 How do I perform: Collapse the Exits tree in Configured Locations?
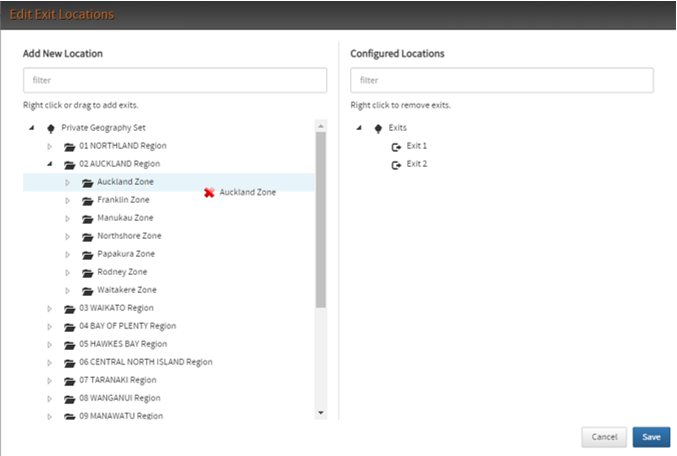[359, 128]
